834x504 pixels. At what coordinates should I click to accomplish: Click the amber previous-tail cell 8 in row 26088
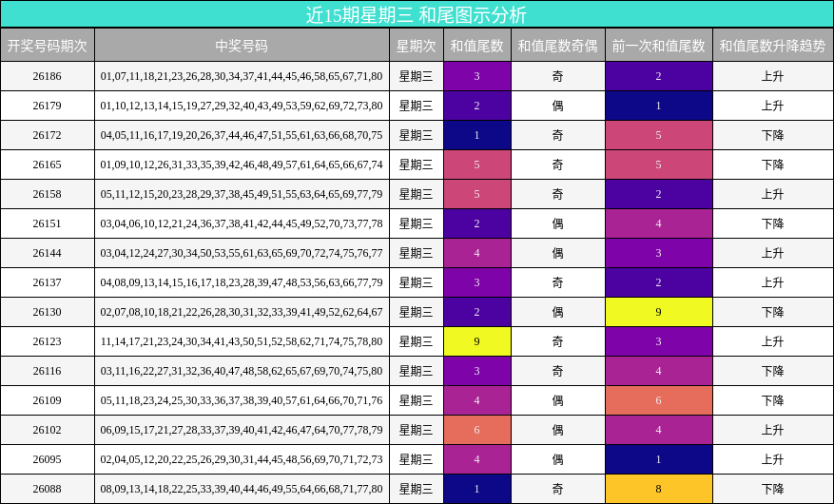pyautogui.click(x=659, y=489)
